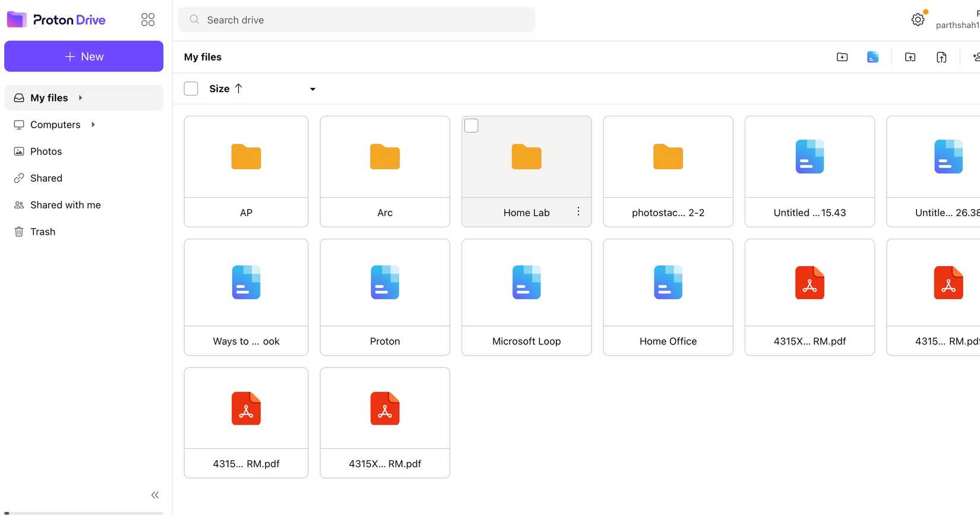This screenshot has height=516, width=980.
Task: Expand the My files tree arrow
Action: click(80, 98)
